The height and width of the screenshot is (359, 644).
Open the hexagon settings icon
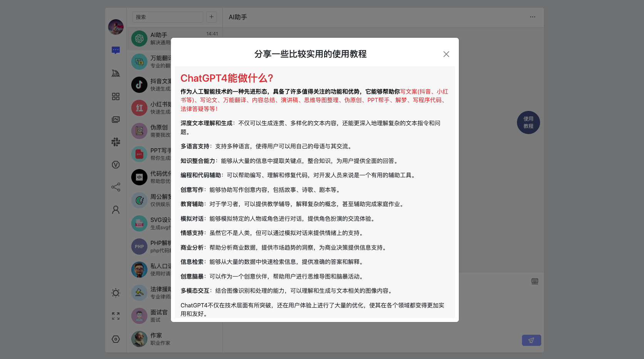click(116, 339)
